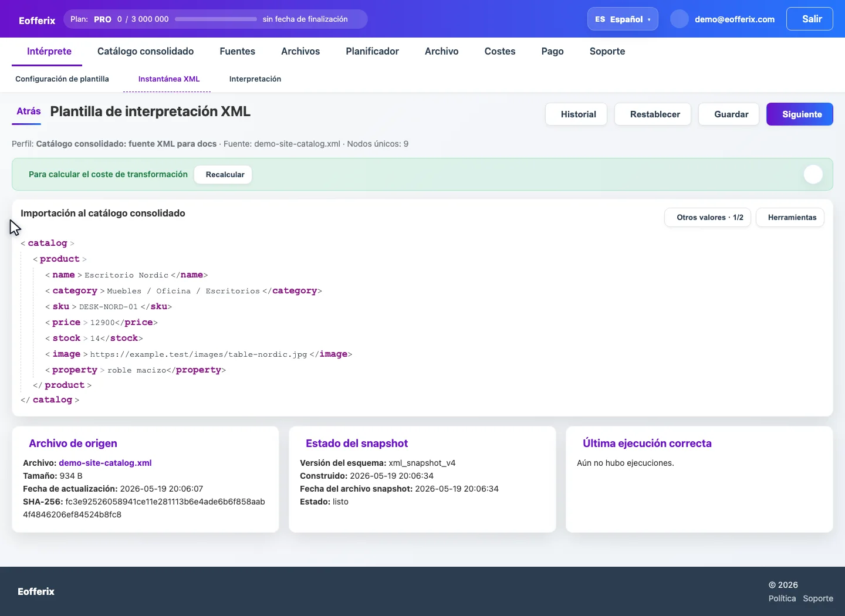Click the Eofferix logo in header
Screen dimensions: 845x616
click(x=37, y=21)
